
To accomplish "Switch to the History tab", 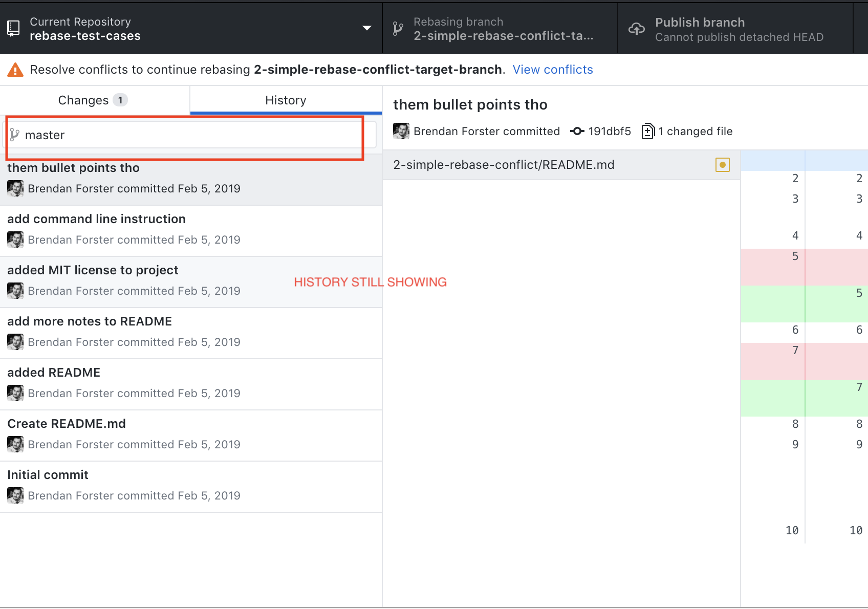I will (285, 100).
